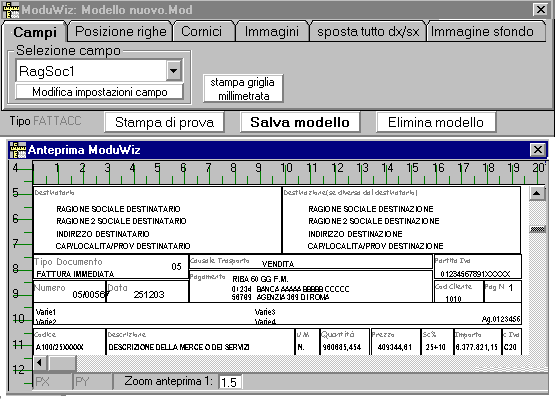The image size is (556, 399).
Task: Click the AGENZIA 369 DI ROMA line
Action: tap(293, 297)
